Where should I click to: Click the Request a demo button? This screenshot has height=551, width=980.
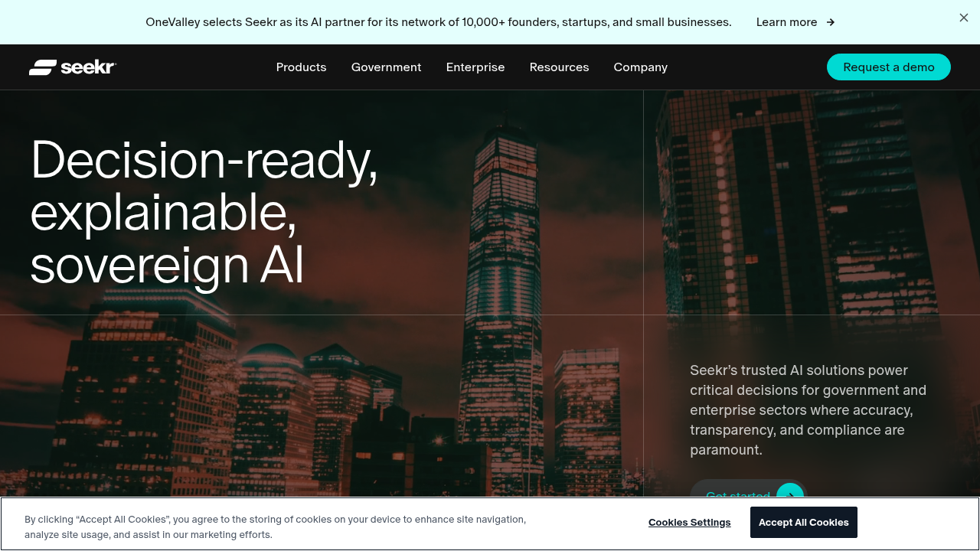pyautogui.click(x=889, y=67)
